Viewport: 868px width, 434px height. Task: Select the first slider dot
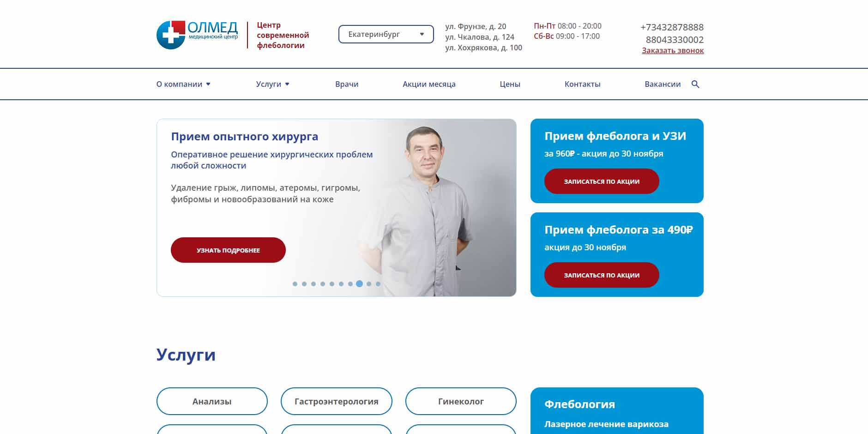point(295,284)
